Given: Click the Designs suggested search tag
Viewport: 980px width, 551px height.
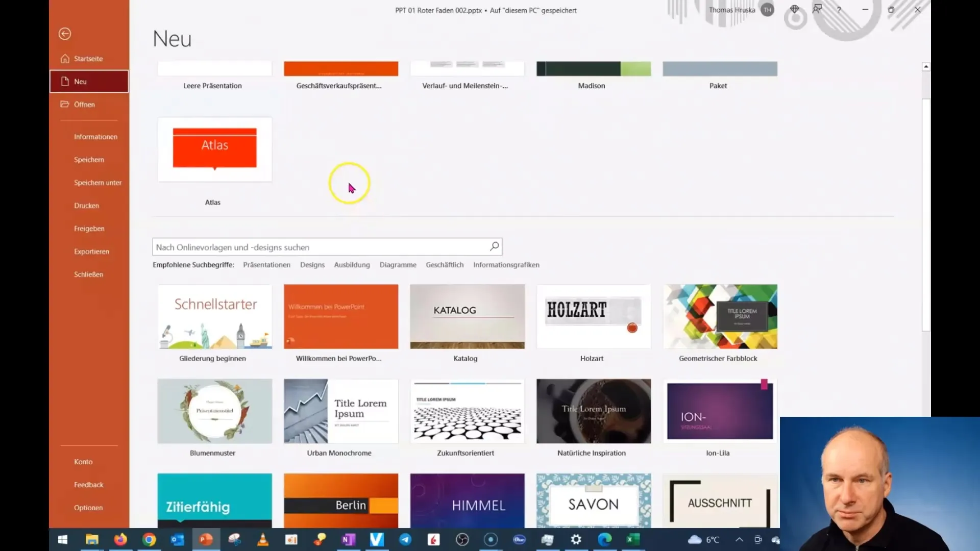Looking at the screenshot, I should point(312,264).
